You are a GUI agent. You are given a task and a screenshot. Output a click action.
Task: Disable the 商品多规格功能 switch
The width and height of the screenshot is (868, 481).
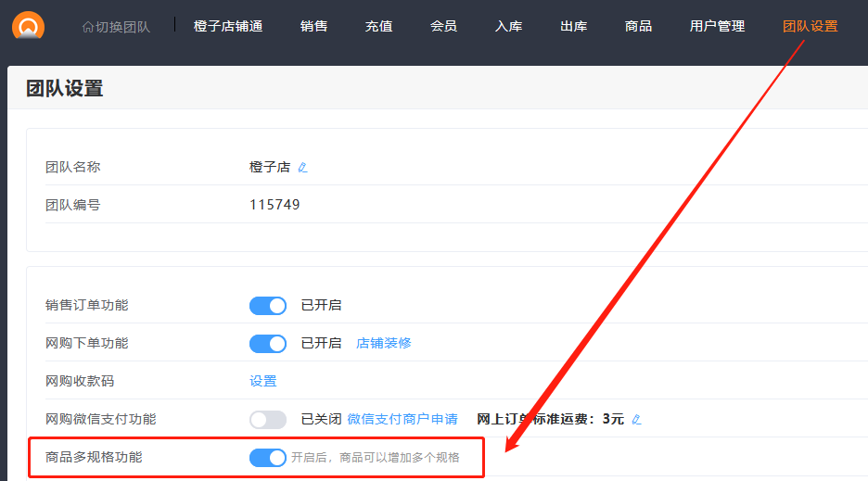[x=268, y=458]
